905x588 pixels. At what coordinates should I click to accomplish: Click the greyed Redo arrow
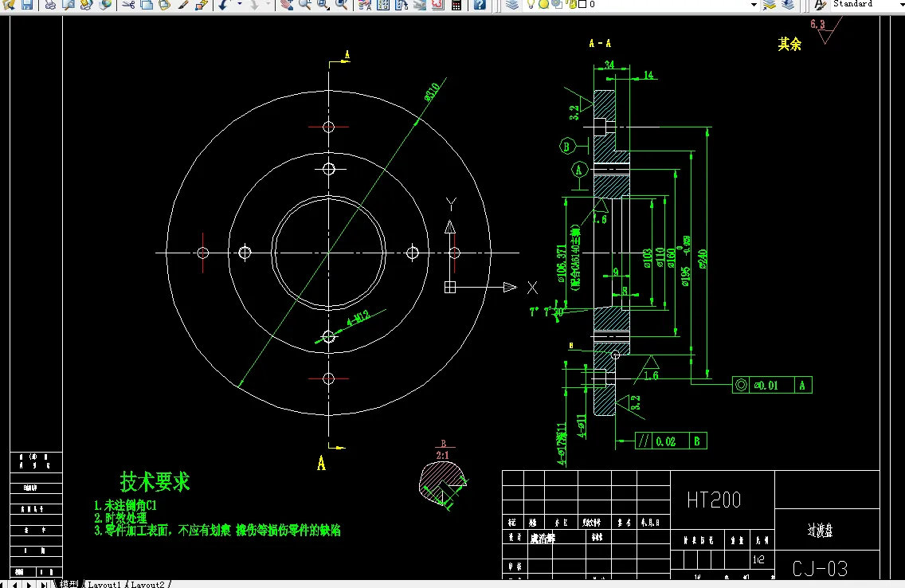point(254,5)
